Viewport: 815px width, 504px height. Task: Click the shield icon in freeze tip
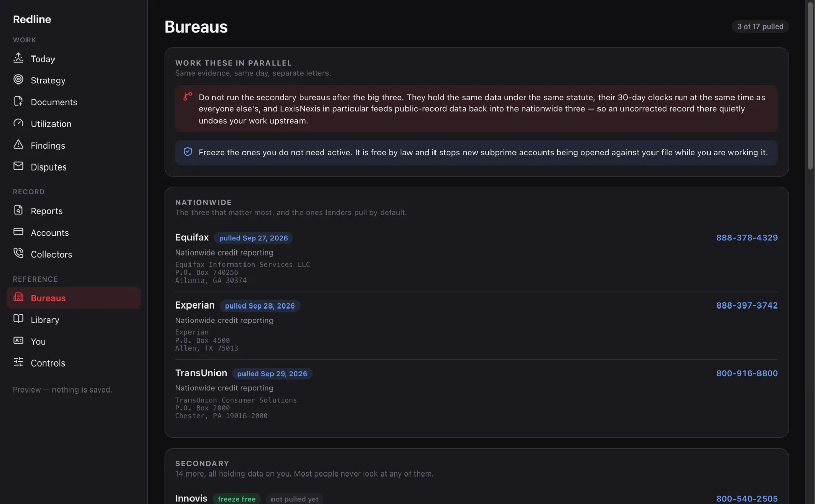187,152
